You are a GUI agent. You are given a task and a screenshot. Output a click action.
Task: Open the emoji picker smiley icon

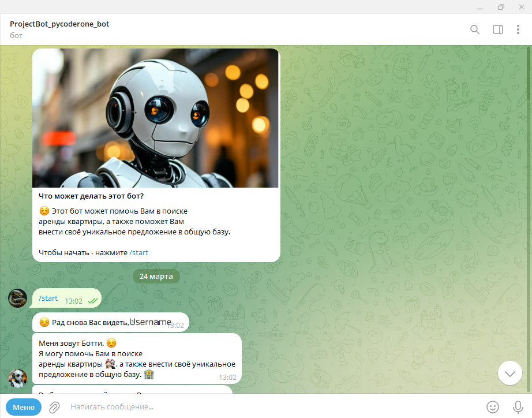[493, 406]
